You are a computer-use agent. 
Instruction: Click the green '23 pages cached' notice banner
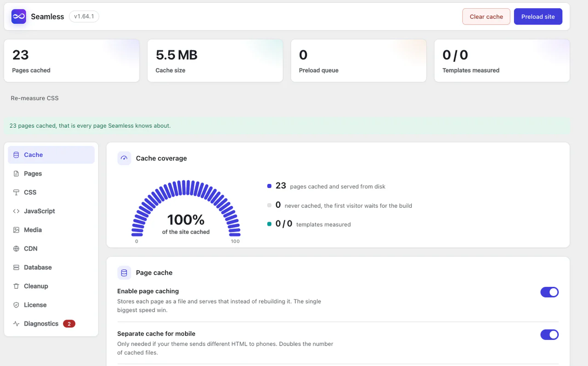[x=287, y=126]
